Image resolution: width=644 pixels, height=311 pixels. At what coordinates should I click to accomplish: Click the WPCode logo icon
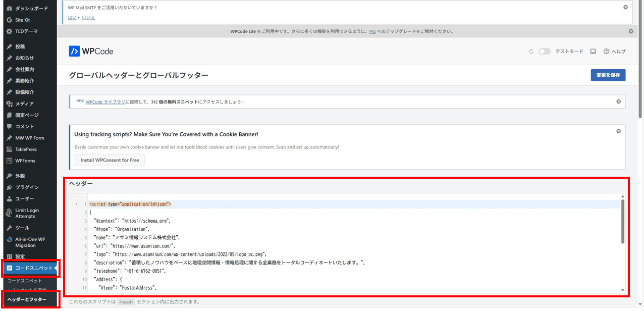[74, 51]
